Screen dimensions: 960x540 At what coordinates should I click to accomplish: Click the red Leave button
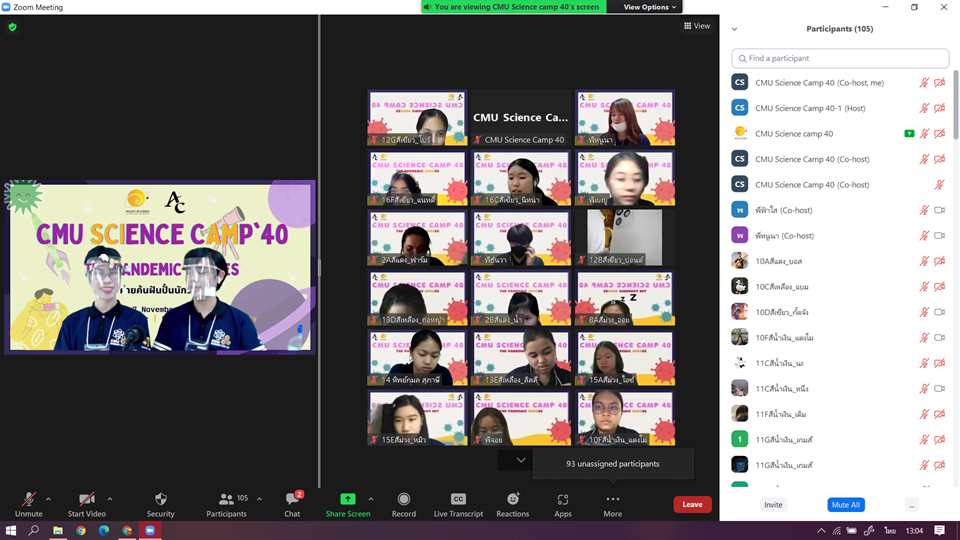(x=692, y=504)
